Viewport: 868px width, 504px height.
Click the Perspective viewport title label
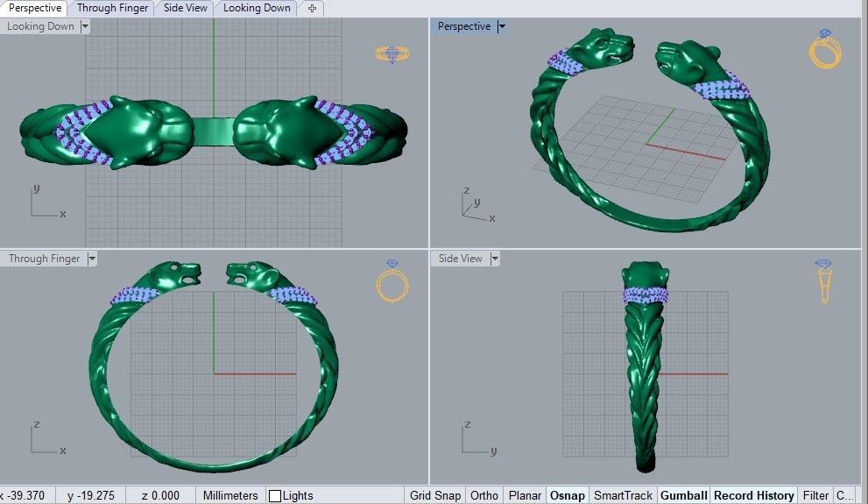pos(464,26)
